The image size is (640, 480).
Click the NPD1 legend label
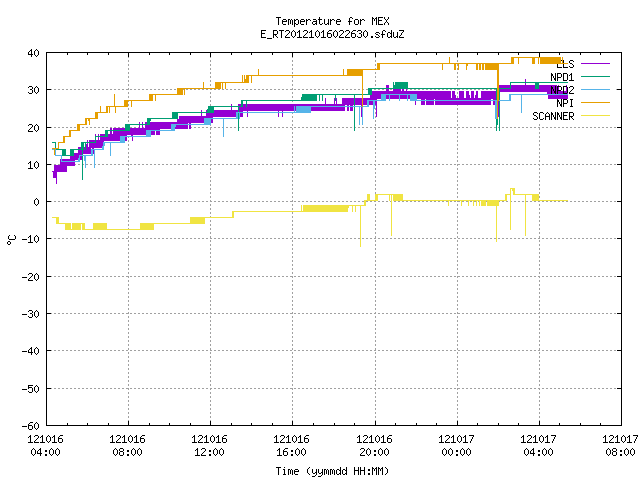[x=562, y=77]
